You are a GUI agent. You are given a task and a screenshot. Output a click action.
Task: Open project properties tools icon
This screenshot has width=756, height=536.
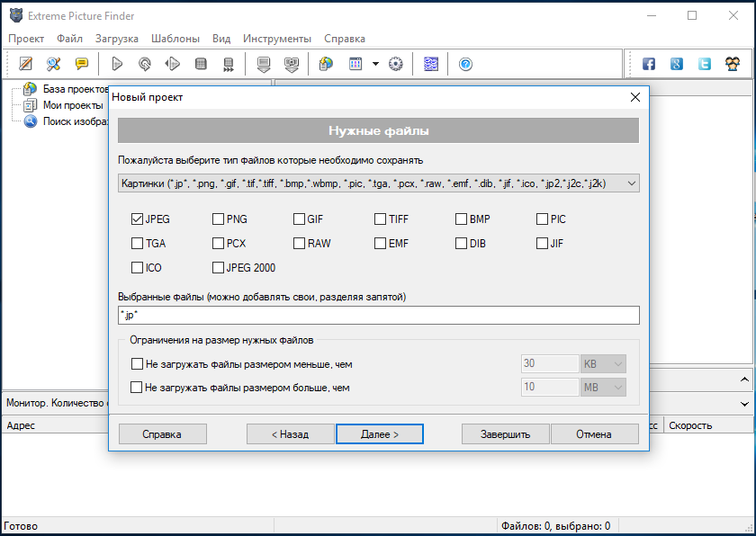tap(53, 64)
